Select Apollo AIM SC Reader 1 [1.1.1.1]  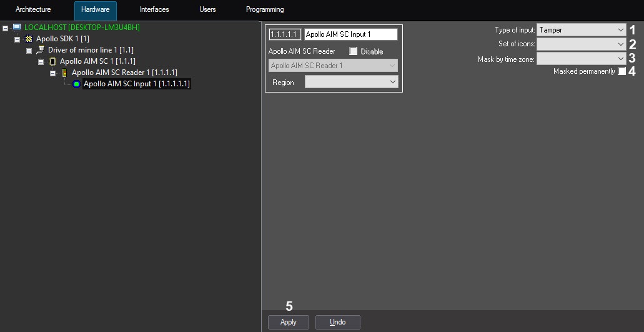tap(124, 73)
